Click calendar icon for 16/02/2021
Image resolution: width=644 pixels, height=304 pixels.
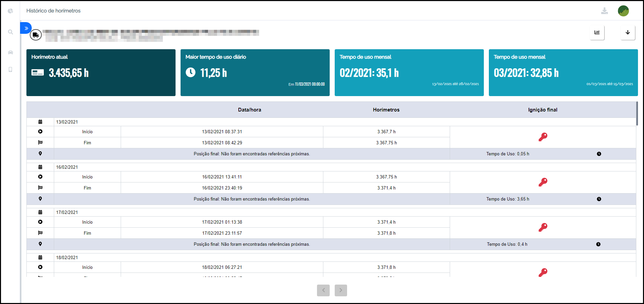pos(40,167)
